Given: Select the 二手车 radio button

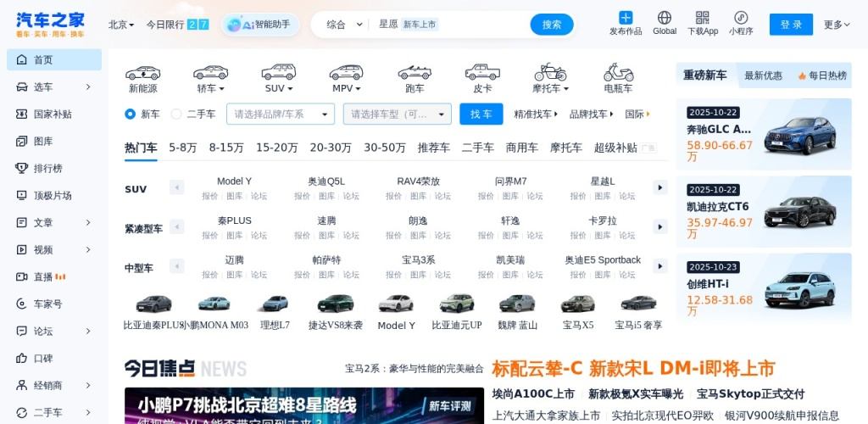Looking at the screenshot, I should [x=176, y=114].
